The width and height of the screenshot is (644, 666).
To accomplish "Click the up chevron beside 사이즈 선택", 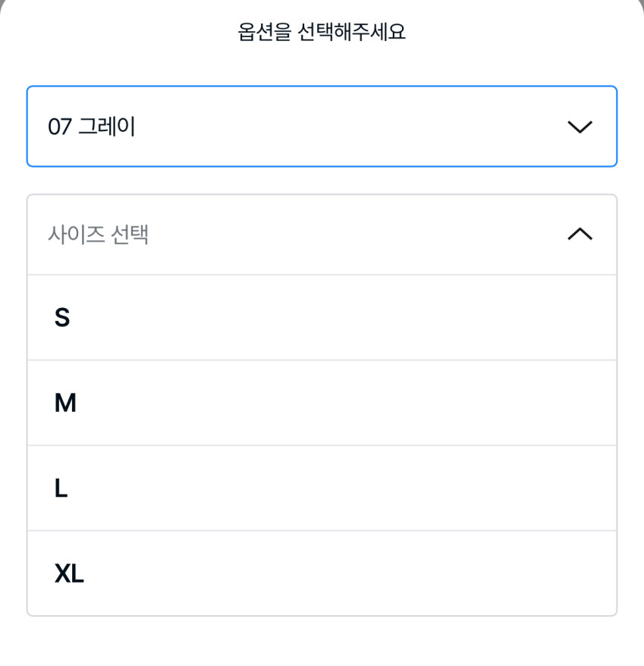I will [580, 234].
